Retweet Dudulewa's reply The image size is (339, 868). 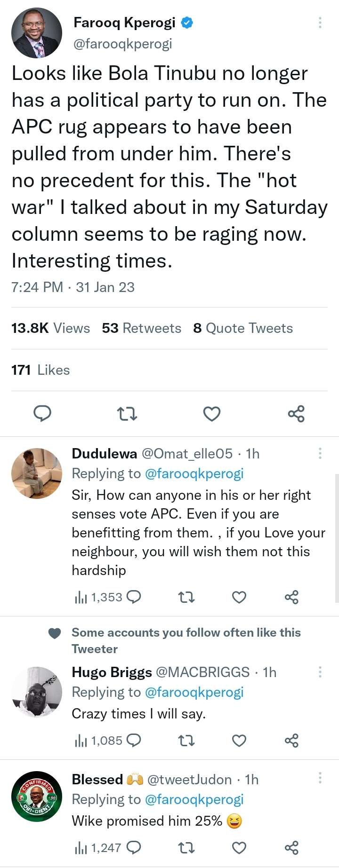pos(186,597)
